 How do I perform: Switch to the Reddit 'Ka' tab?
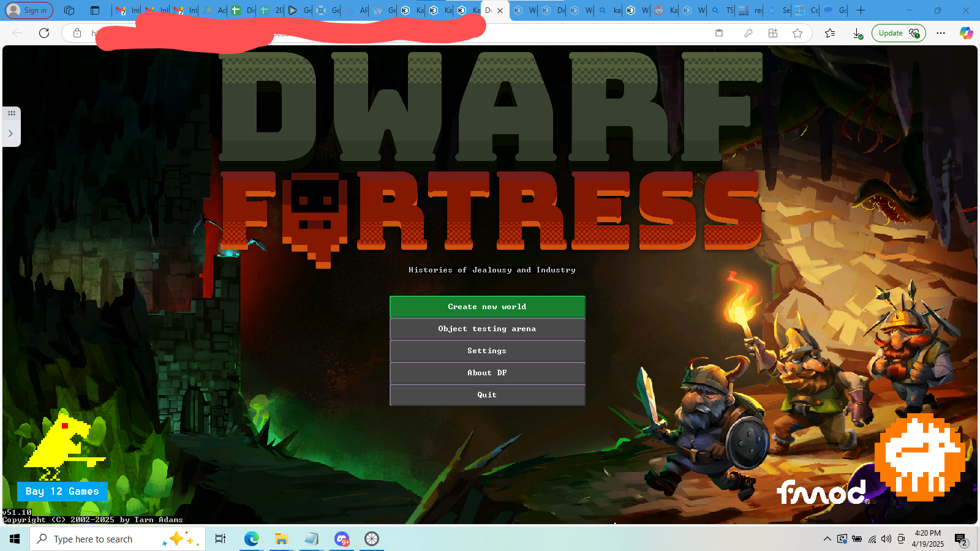click(x=665, y=10)
